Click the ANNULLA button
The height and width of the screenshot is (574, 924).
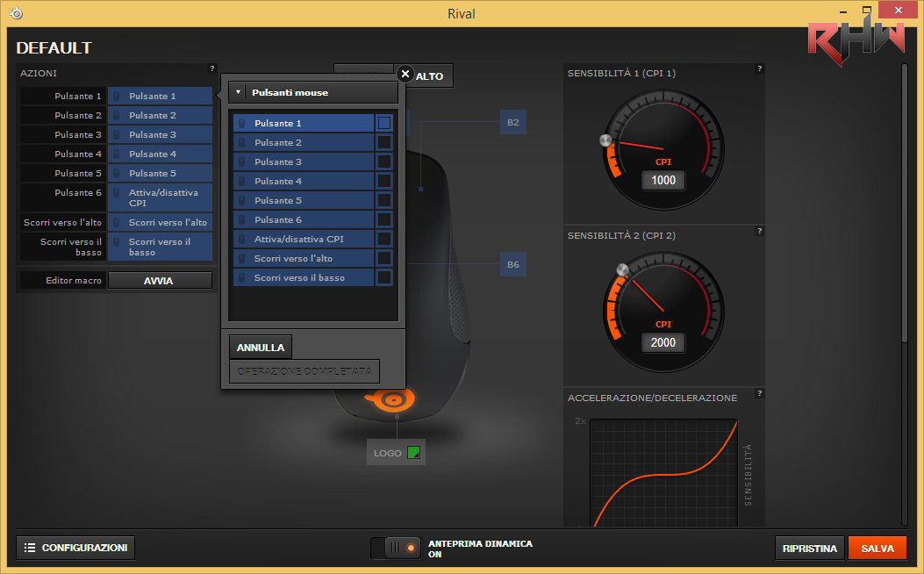[x=261, y=348]
